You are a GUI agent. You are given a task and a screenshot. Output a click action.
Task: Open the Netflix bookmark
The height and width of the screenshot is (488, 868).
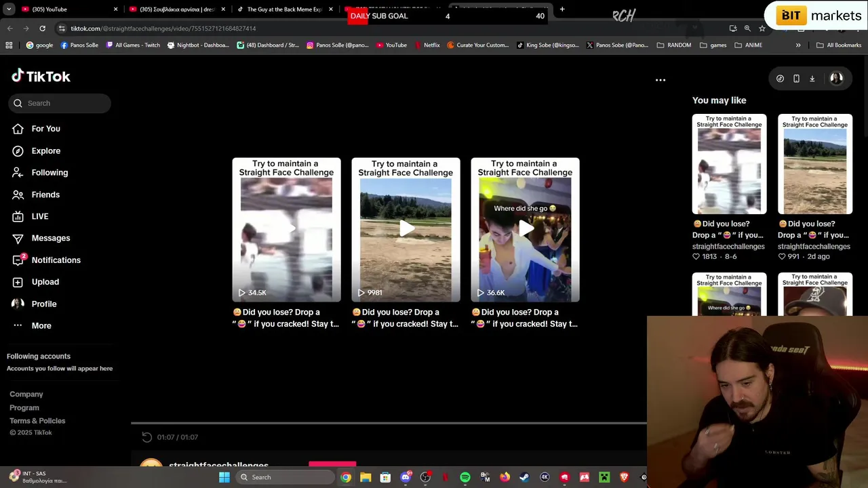(427, 45)
